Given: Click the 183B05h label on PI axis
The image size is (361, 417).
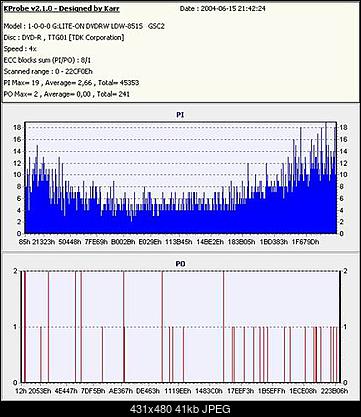Looking at the screenshot, I should coord(242,242).
